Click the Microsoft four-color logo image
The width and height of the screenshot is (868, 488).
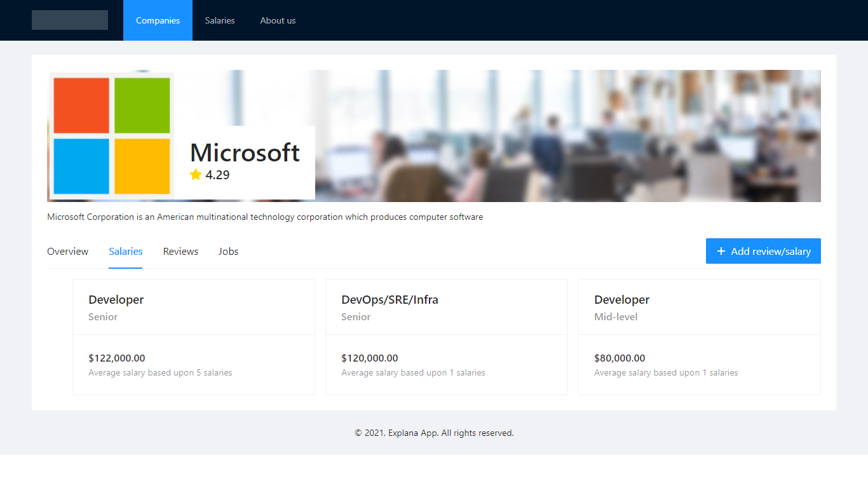pyautogui.click(x=111, y=135)
